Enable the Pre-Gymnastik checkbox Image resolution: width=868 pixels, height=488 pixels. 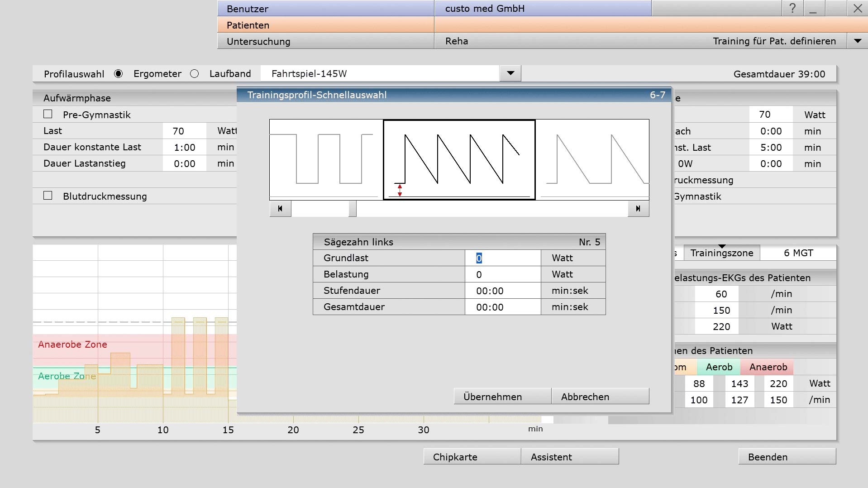[x=48, y=114]
